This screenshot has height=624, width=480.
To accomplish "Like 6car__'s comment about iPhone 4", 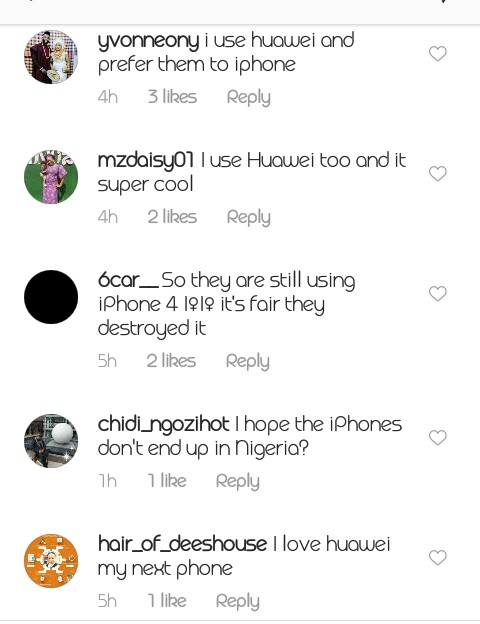I will pos(437,294).
